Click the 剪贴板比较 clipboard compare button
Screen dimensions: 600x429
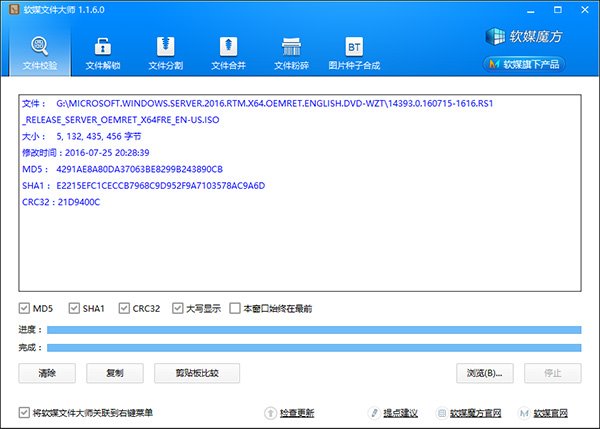197,373
